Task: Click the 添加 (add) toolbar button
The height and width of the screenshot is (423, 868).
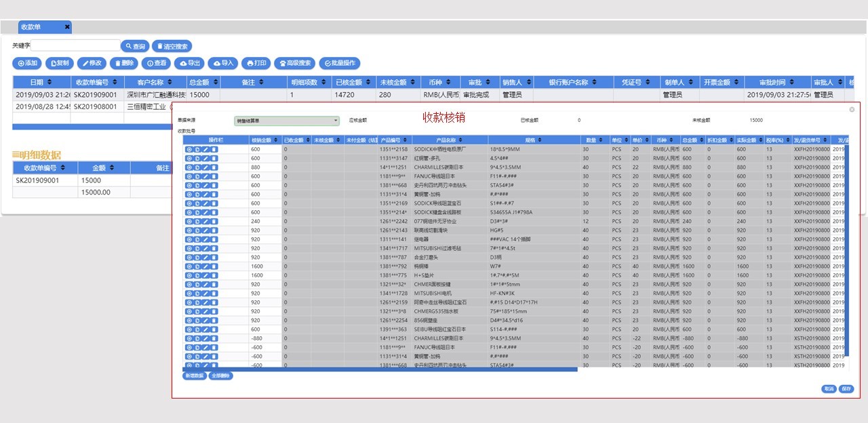Action: coord(27,63)
